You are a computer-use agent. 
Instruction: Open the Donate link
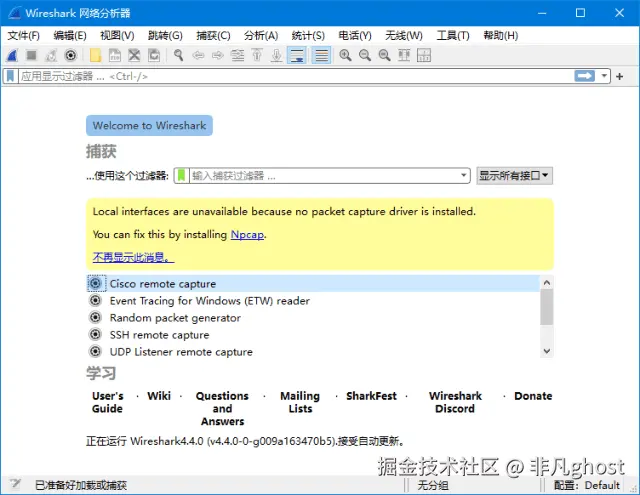tap(533, 396)
